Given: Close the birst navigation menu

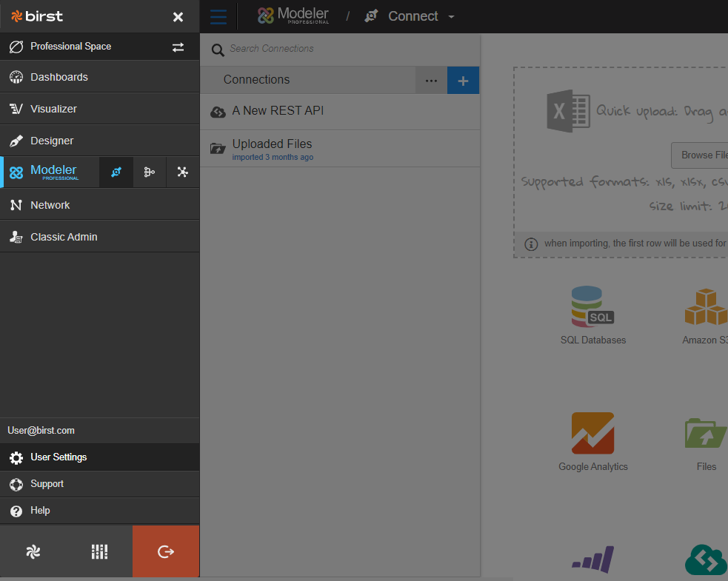Looking at the screenshot, I should 178,17.
